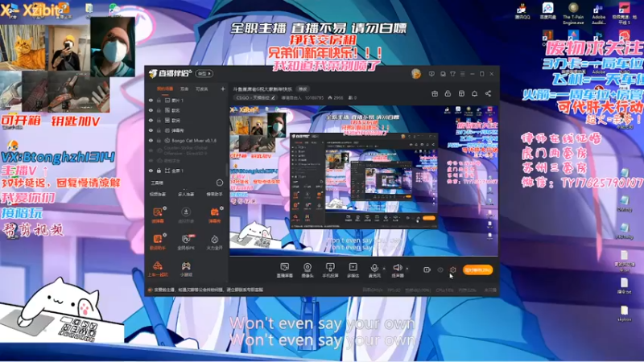Collapse the 工具箱 toolbox panel
The image size is (644, 362).
click(x=219, y=183)
